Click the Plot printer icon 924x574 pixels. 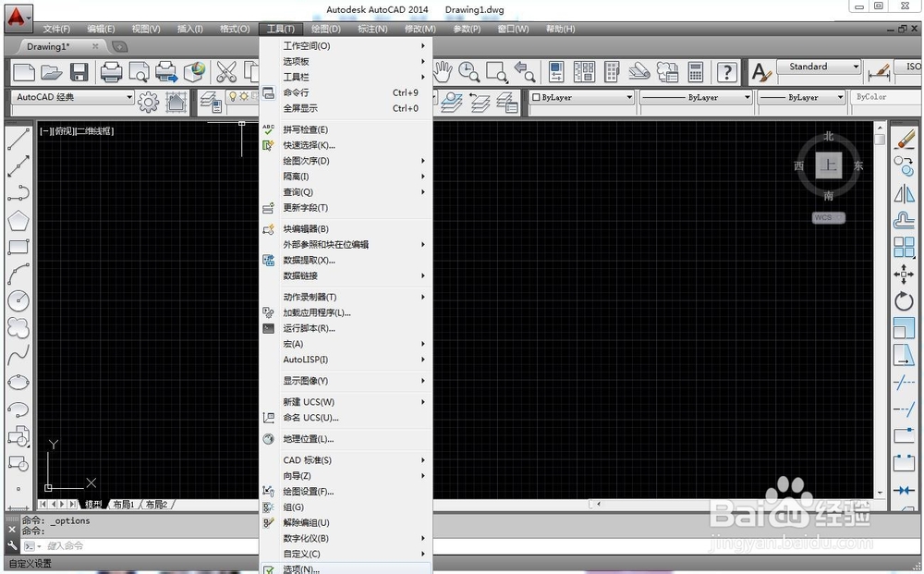pos(111,72)
